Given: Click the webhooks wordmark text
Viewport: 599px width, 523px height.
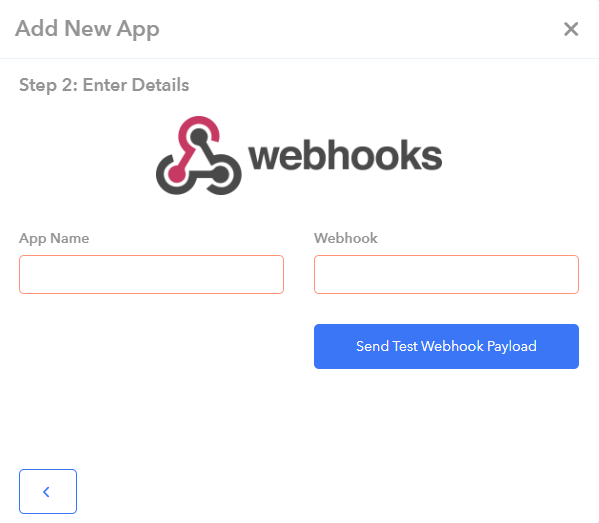Looking at the screenshot, I should pos(345,155).
